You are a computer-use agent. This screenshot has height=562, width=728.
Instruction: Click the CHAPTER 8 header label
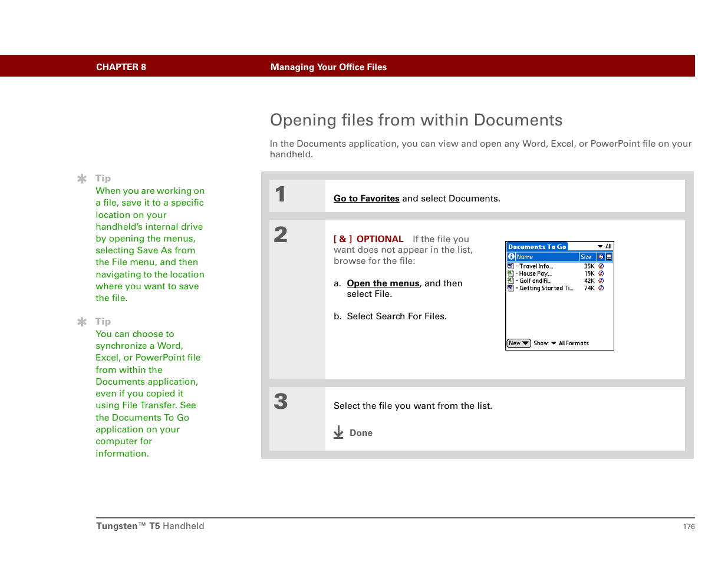click(121, 67)
